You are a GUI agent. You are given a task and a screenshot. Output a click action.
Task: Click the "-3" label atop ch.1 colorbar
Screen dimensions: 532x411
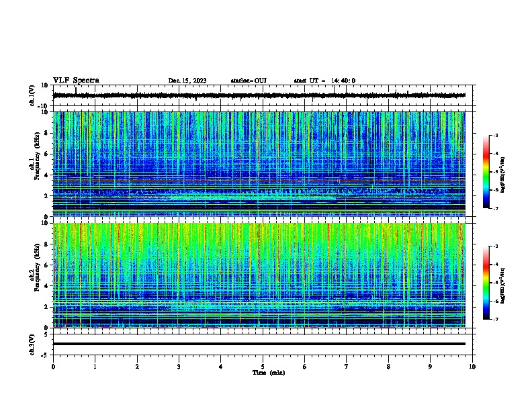pyautogui.click(x=495, y=135)
